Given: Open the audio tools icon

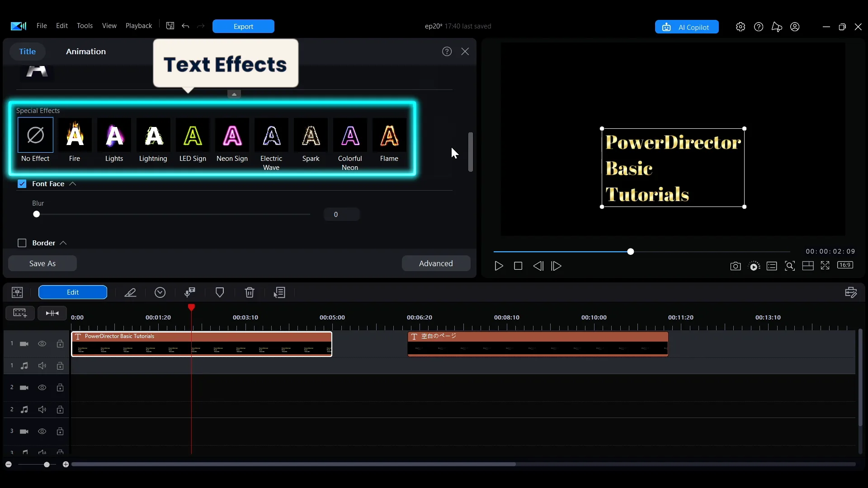Looking at the screenshot, I should click(190, 292).
